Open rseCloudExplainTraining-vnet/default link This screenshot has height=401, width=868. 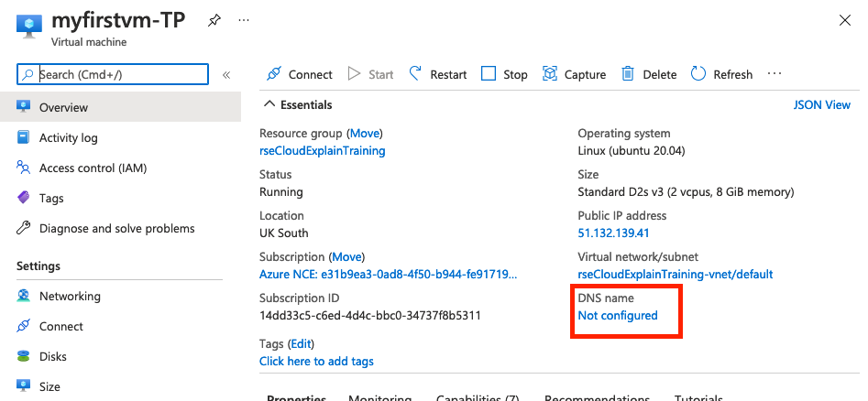pos(676,275)
